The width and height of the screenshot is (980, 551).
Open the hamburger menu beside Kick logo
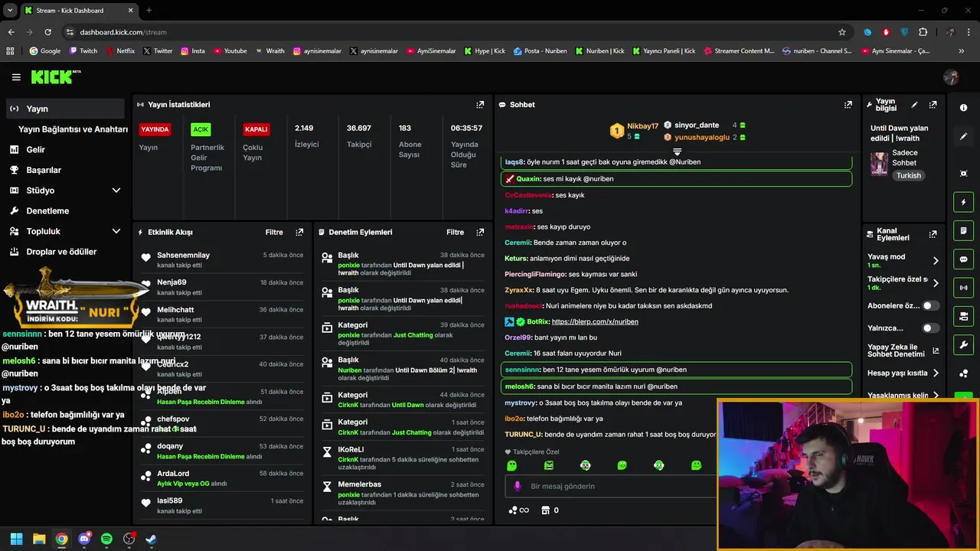[x=16, y=77]
